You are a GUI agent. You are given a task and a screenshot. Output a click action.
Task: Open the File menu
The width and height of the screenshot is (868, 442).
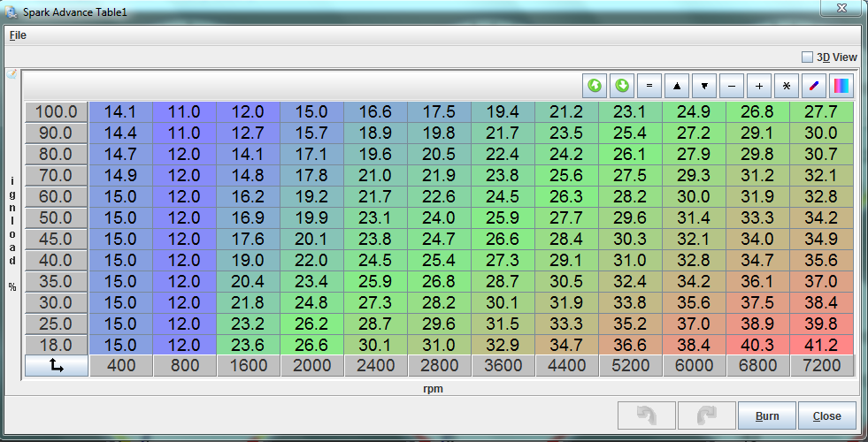18,35
